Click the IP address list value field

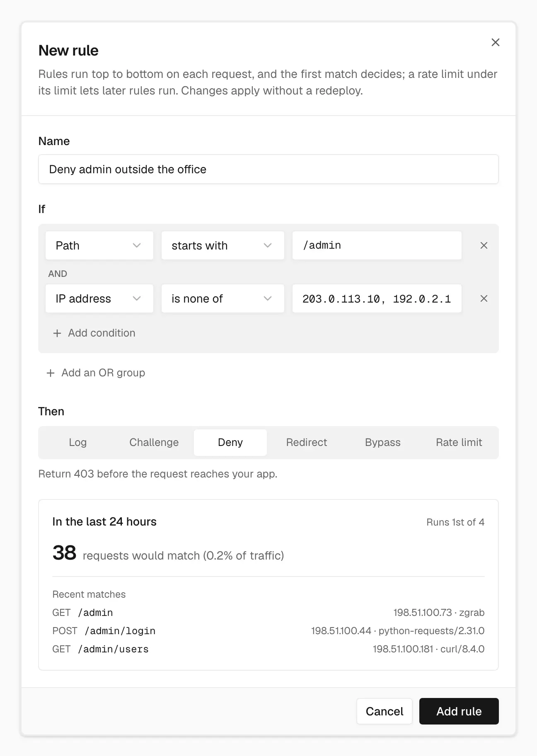click(x=377, y=298)
